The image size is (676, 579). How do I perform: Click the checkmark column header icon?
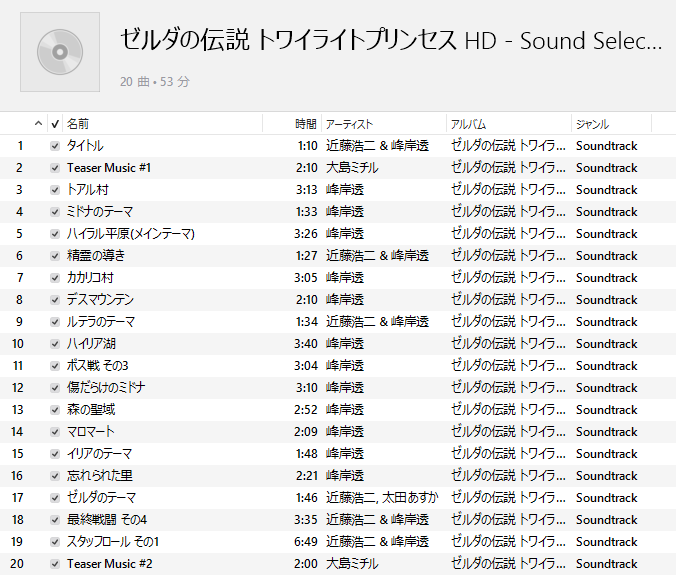coord(55,124)
